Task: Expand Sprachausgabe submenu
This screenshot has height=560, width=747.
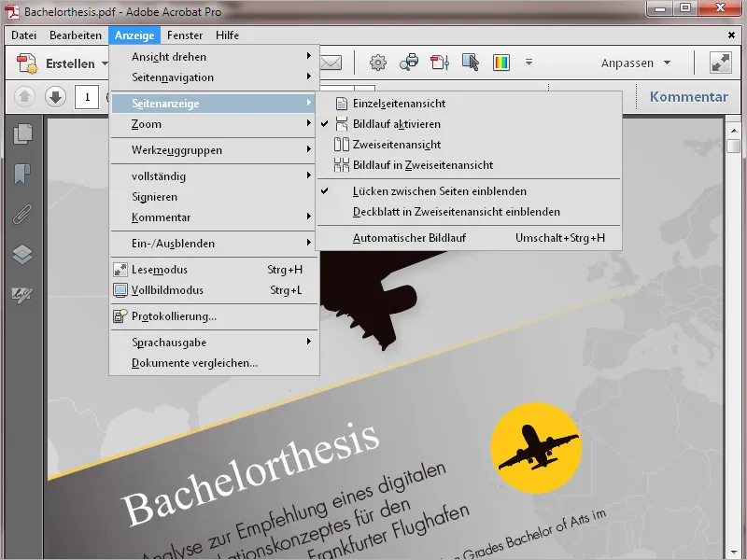Action: pos(214,343)
